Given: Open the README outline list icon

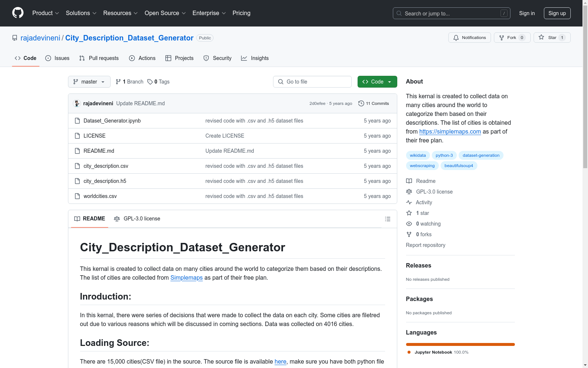Looking at the screenshot, I should tap(387, 219).
